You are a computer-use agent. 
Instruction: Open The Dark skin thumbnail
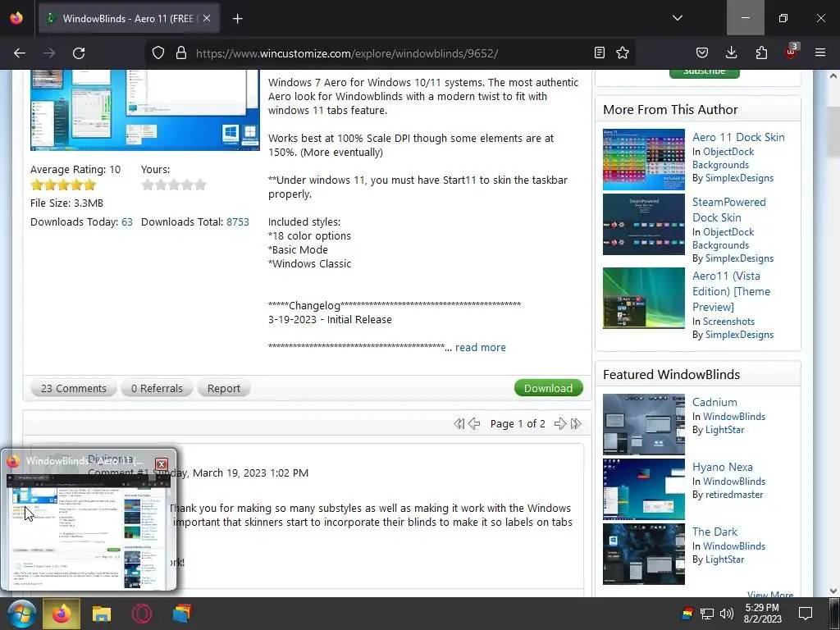643,554
